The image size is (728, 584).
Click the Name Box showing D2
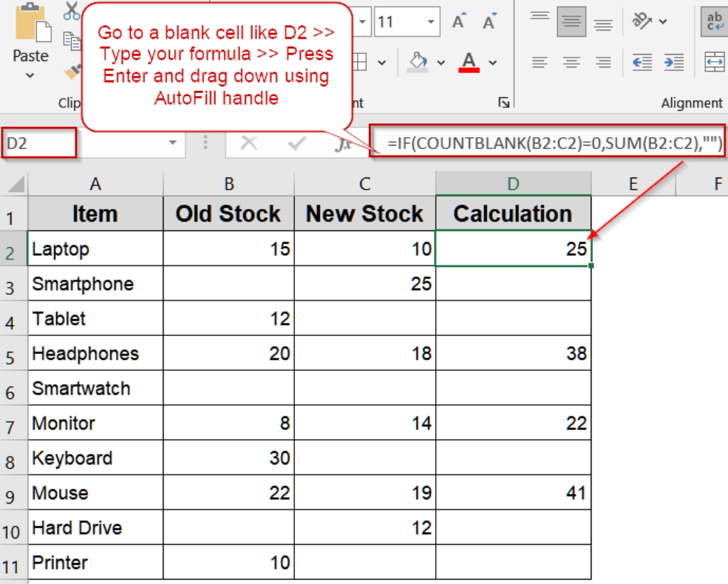tap(39, 143)
